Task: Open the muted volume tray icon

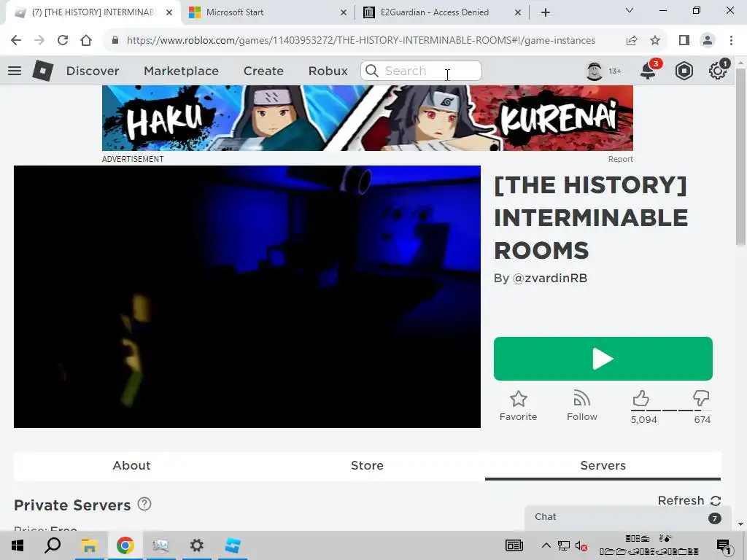Action: click(x=581, y=546)
